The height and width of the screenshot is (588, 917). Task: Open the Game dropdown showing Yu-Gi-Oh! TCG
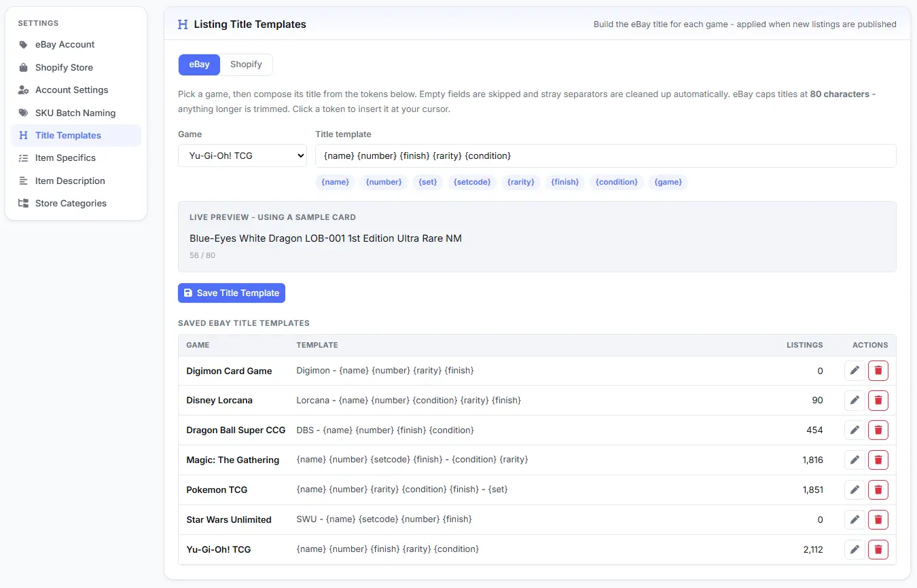(x=242, y=155)
